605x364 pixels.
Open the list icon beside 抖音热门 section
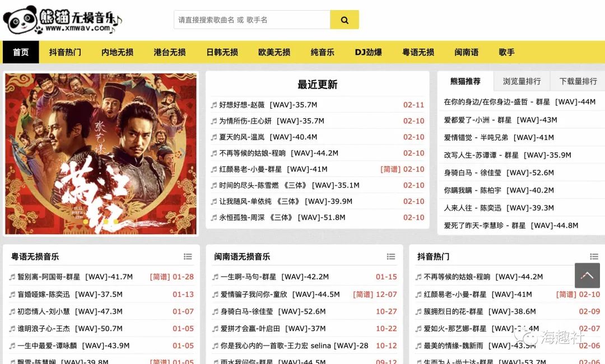coord(594,256)
